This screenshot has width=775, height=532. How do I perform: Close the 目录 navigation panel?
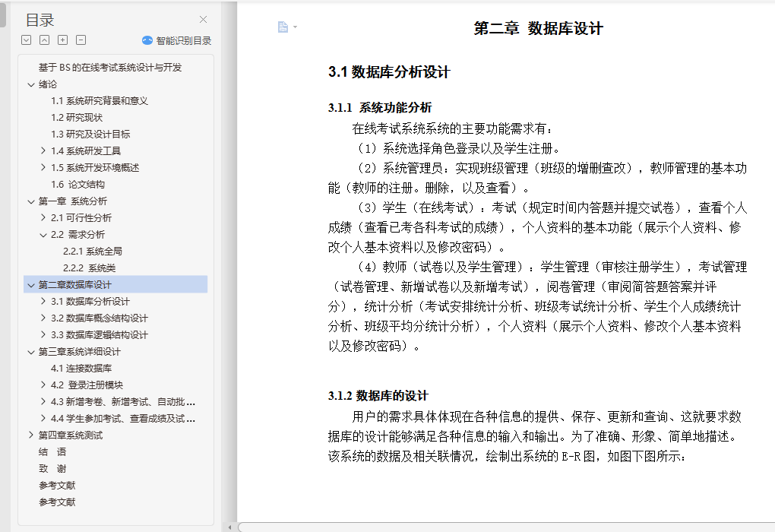point(203,19)
